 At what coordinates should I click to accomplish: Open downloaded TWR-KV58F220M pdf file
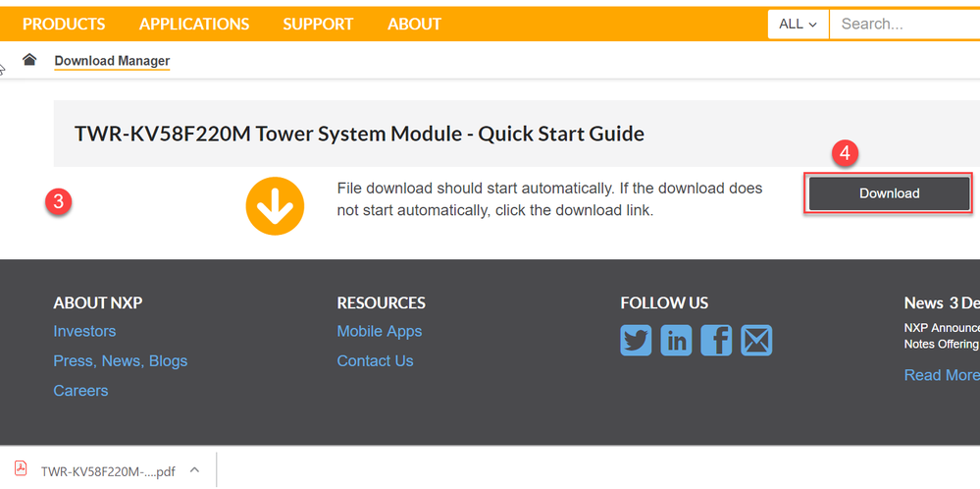pos(108,471)
